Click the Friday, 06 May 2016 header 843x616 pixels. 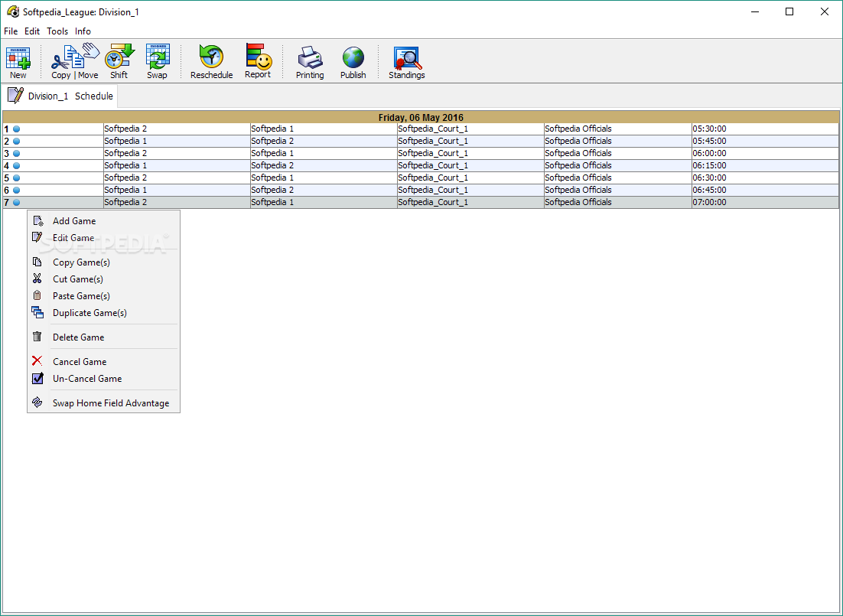421,117
